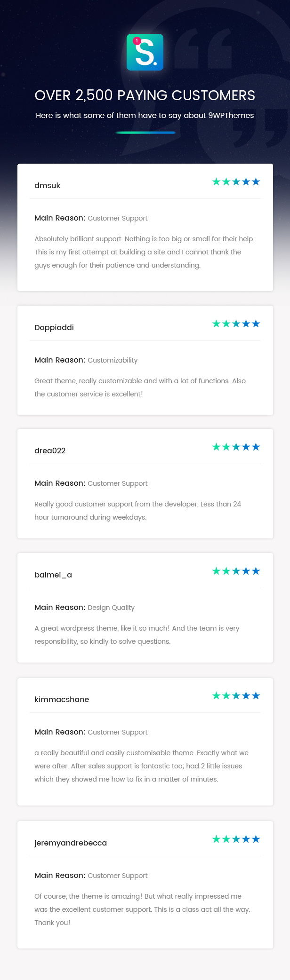Click the star rating on dmsuk review

pyautogui.click(x=236, y=182)
